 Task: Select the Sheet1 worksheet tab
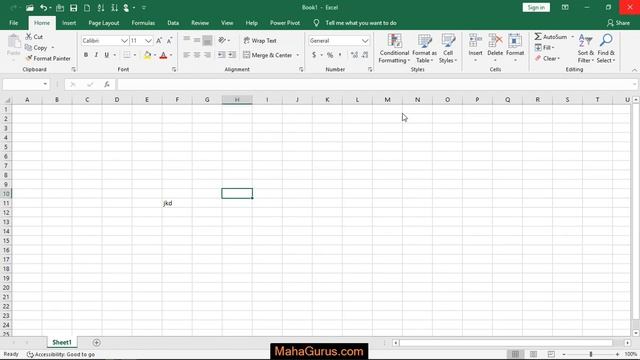(x=62, y=342)
